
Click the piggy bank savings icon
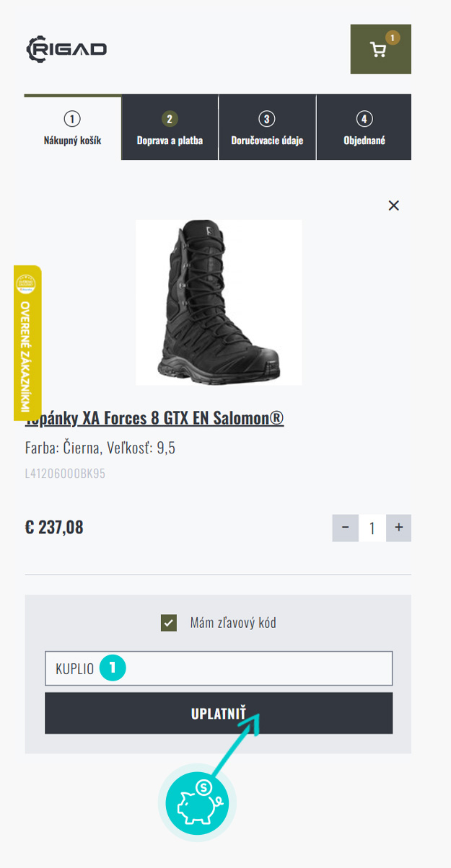tap(197, 802)
